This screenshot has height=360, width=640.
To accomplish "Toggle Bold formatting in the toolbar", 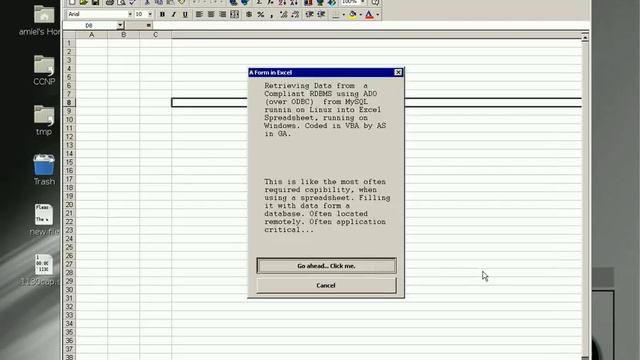I will [162, 15].
